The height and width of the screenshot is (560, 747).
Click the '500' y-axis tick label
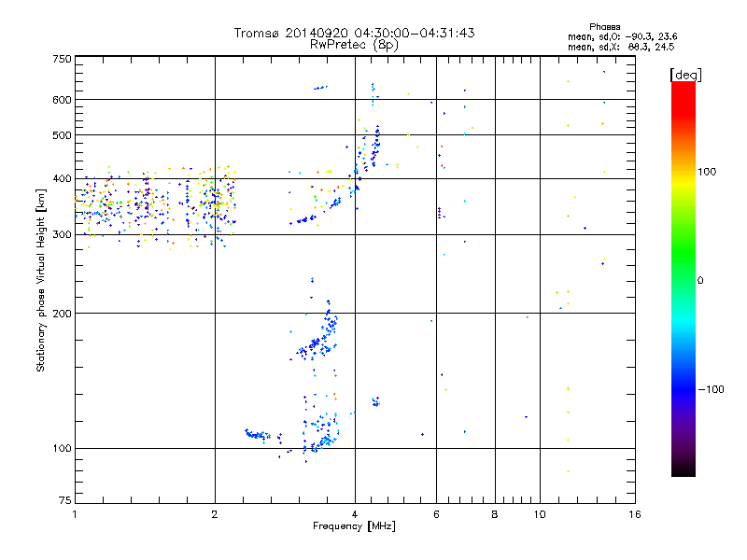(x=62, y=135)
